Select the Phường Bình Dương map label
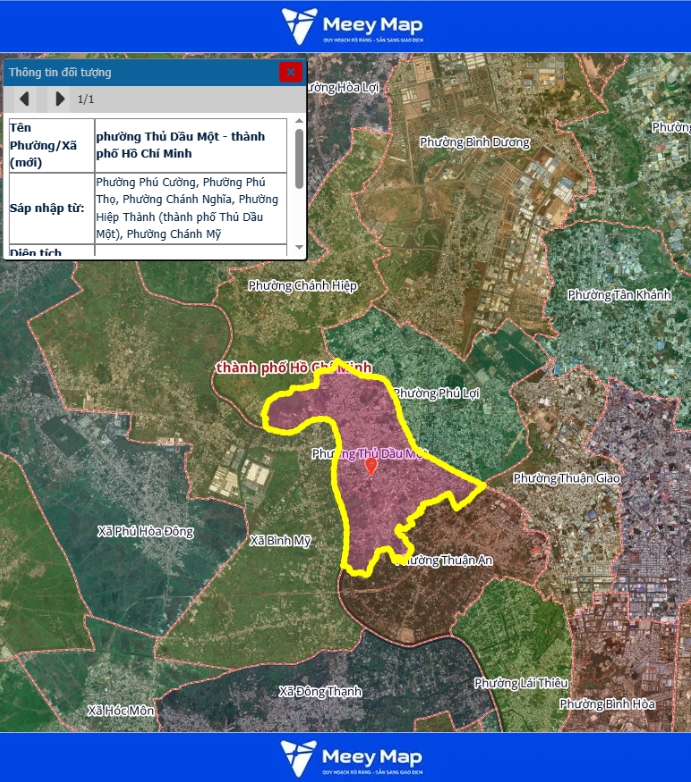Image resolution: width=691 pixels, height=782 pixels. [474, 142]
